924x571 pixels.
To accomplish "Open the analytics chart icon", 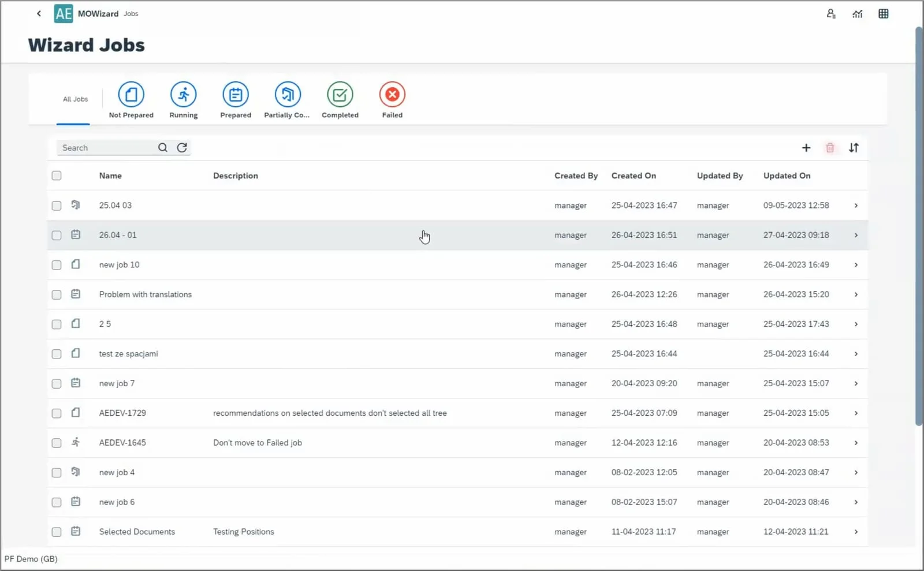I will [x=858, y=14].
